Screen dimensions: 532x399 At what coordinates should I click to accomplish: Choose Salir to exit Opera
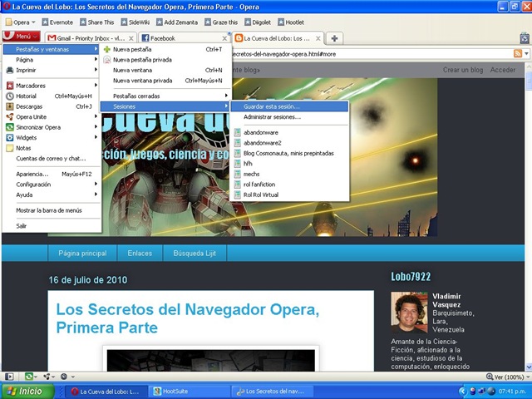point(51,226)
